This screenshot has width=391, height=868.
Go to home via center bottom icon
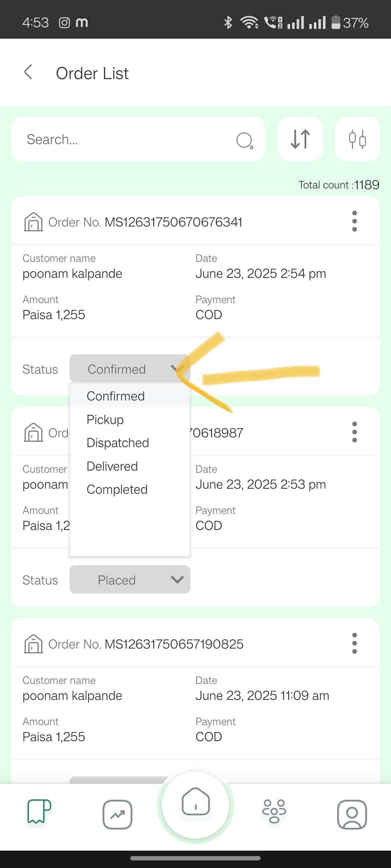point(195,805)
